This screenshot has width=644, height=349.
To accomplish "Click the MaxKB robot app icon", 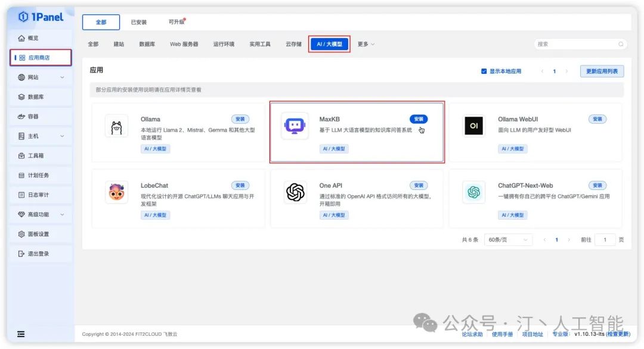I will point(295,126).
